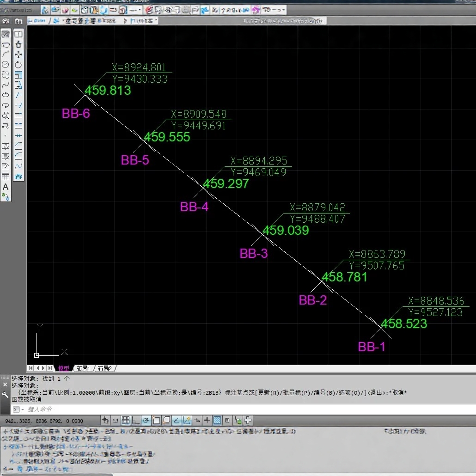476x476 pixels.
Task: Click the Add Selected tool icon
Action: (x=6, y=197)
